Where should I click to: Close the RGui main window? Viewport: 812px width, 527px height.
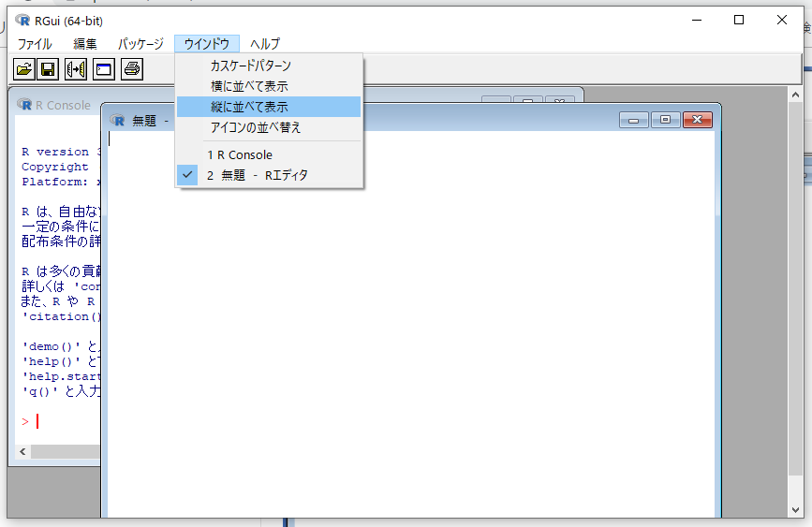pos(782,21)
